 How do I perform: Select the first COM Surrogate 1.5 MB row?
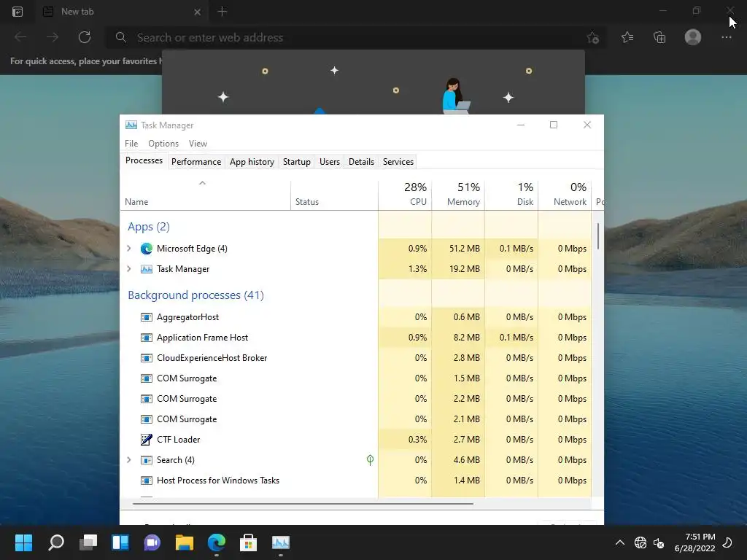355,378
